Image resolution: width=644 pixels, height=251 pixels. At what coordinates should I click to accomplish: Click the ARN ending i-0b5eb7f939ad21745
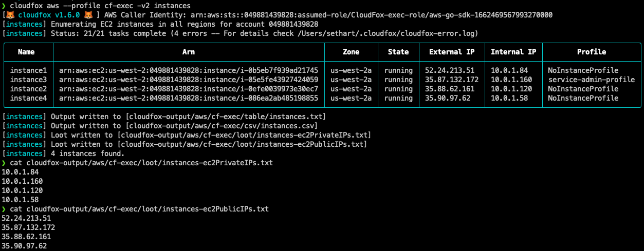[189, 70]
